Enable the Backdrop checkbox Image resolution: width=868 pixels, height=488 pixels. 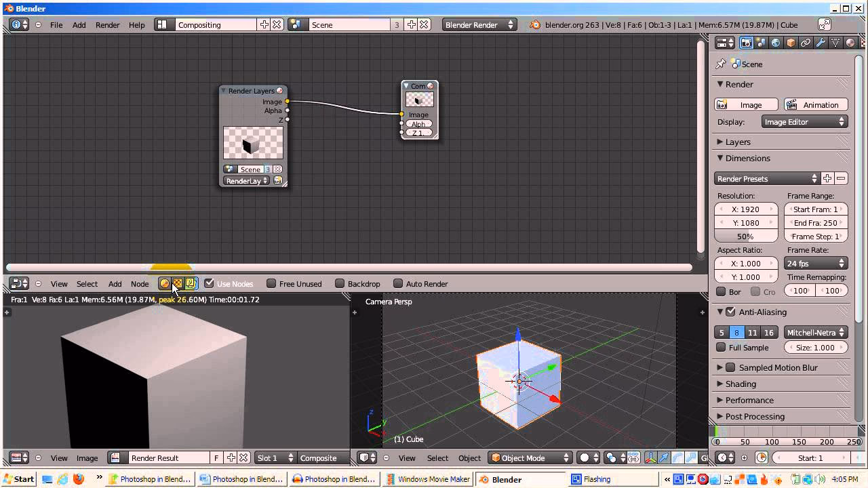tap(340, 283)
